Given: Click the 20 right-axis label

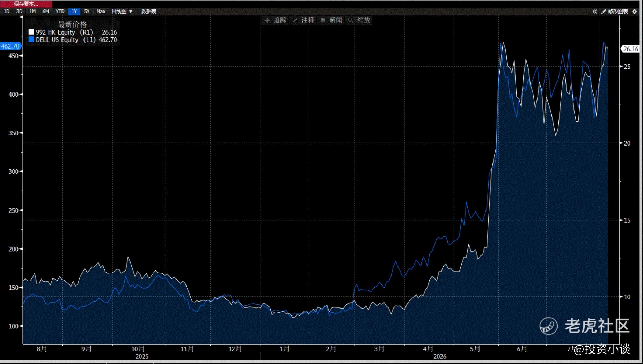Looking at the screenshot, I should coord(627,143).
